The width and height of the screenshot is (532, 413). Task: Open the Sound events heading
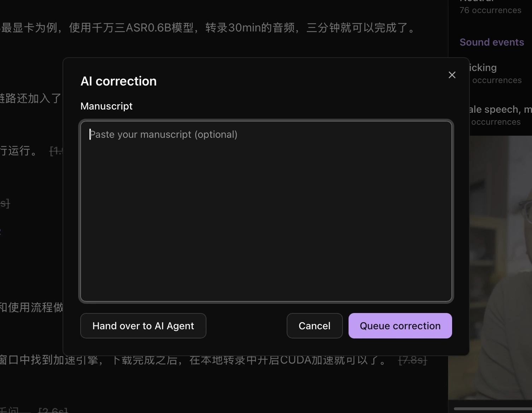pos(492,42)
